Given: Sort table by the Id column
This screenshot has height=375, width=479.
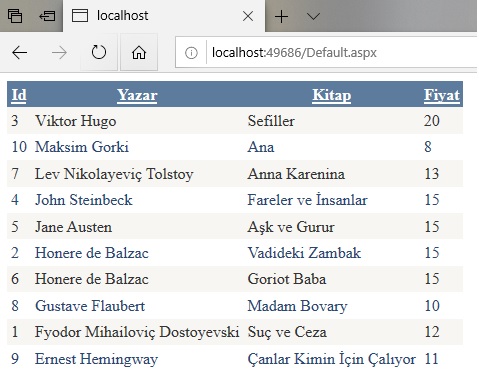Looking at the screenshot, I should (19, 95).
